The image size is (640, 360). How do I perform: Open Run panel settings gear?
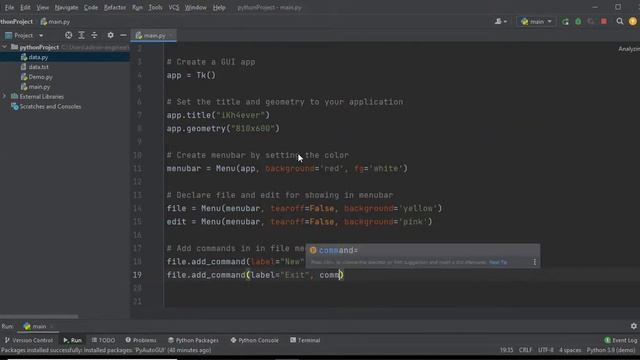click(633, 326)
